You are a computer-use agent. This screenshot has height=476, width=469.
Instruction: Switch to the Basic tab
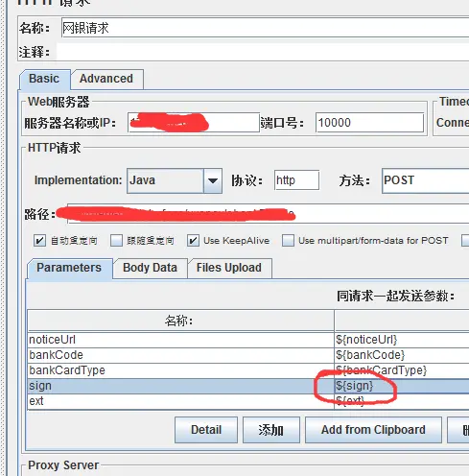(x=44, y=79)
